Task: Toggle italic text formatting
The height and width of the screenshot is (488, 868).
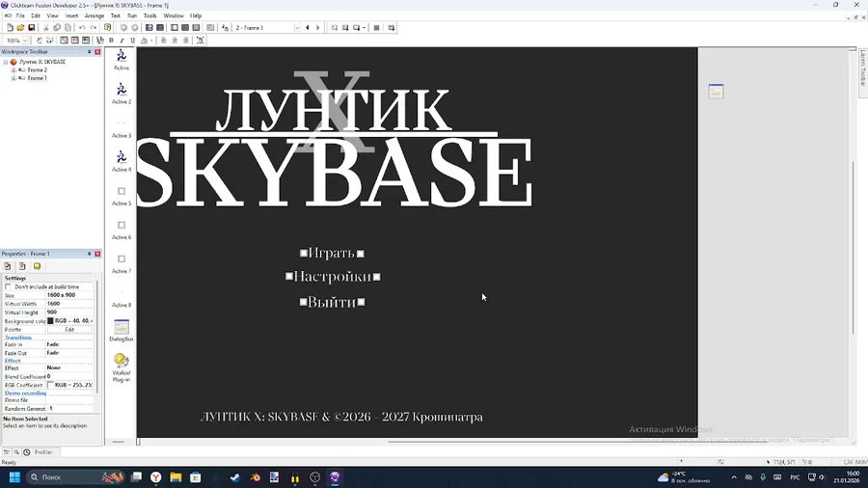Action: click(x=122, y=41)
